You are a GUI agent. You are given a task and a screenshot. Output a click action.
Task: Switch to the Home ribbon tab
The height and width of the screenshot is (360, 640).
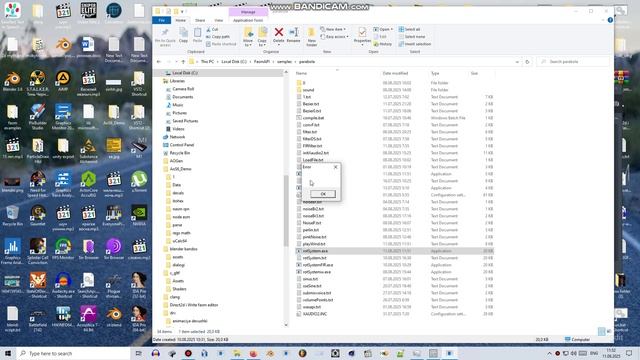point(180,20)
